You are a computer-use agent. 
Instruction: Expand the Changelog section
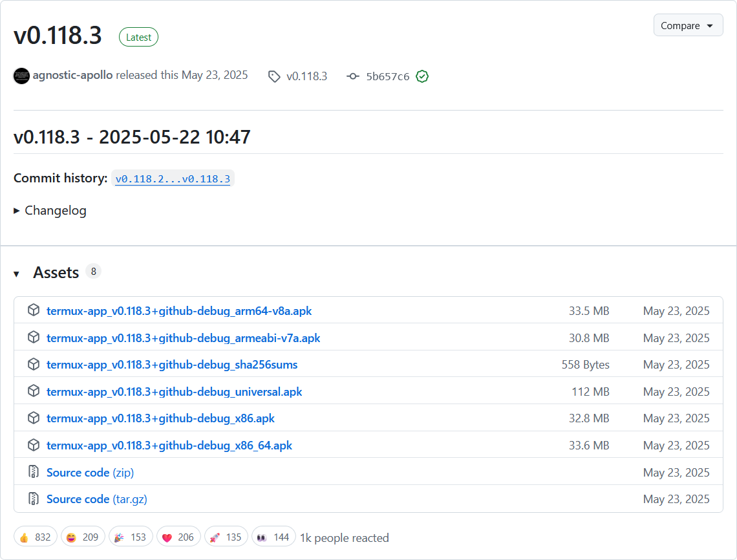click(x=50, y=211)
